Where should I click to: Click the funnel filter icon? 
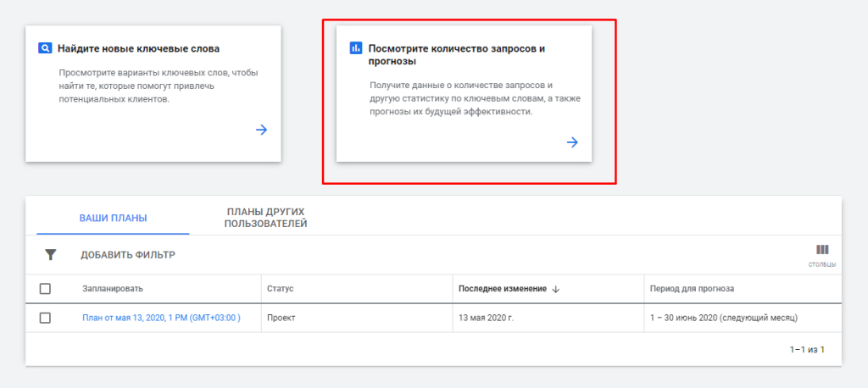pyautogui.click(x=50, y=255)
